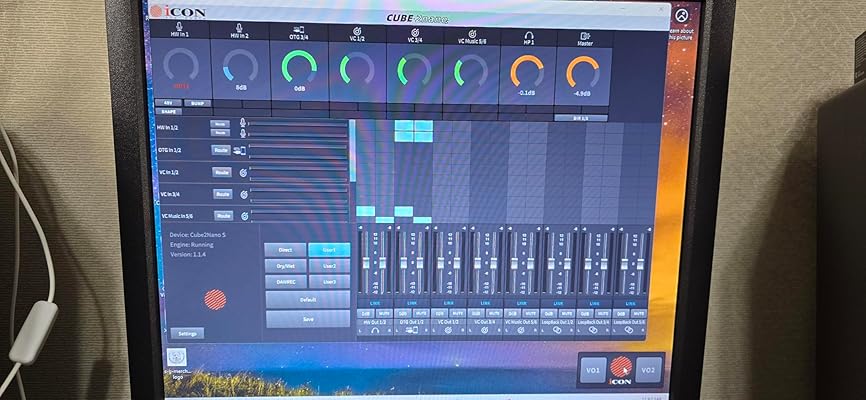Screen dimensions: 866x400
Task: Select the User1 preset
Action: tap(329, 249)
